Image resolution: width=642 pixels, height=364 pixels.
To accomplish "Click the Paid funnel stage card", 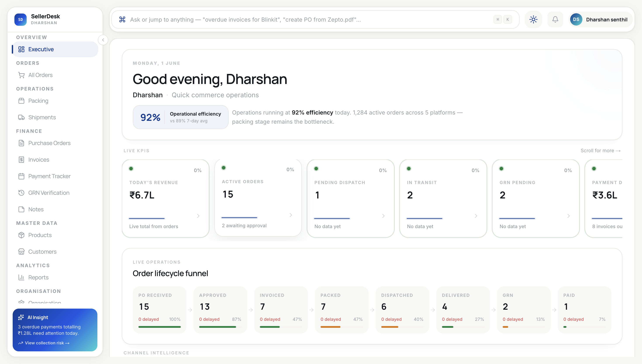I will [x=585, y=310].
